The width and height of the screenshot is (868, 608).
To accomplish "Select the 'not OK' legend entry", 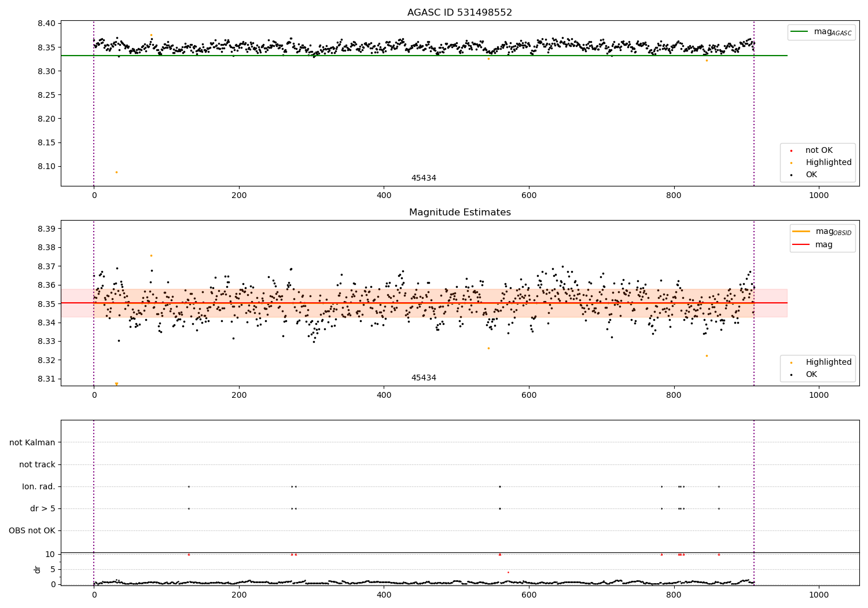I will 819,151.
